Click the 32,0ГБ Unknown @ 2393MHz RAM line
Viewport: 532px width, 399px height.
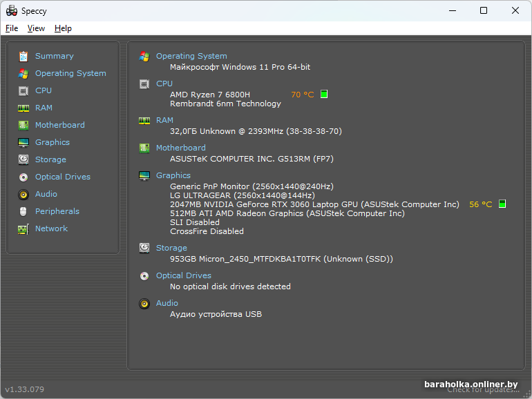(x=256, y=131)
